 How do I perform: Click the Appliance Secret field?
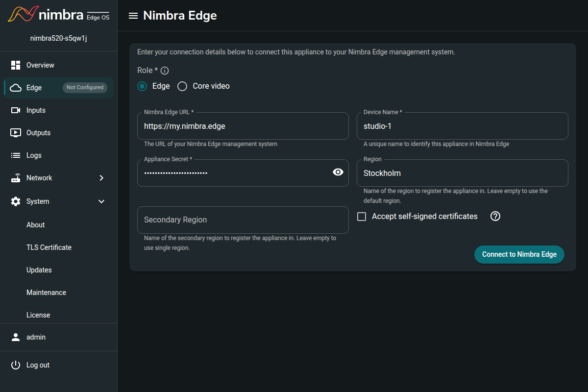click(x=243, y=173)
